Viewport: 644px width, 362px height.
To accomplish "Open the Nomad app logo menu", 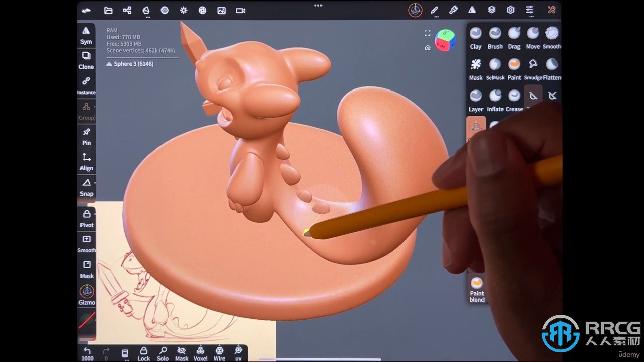I will pyautogui.click(x=87, y=10).
